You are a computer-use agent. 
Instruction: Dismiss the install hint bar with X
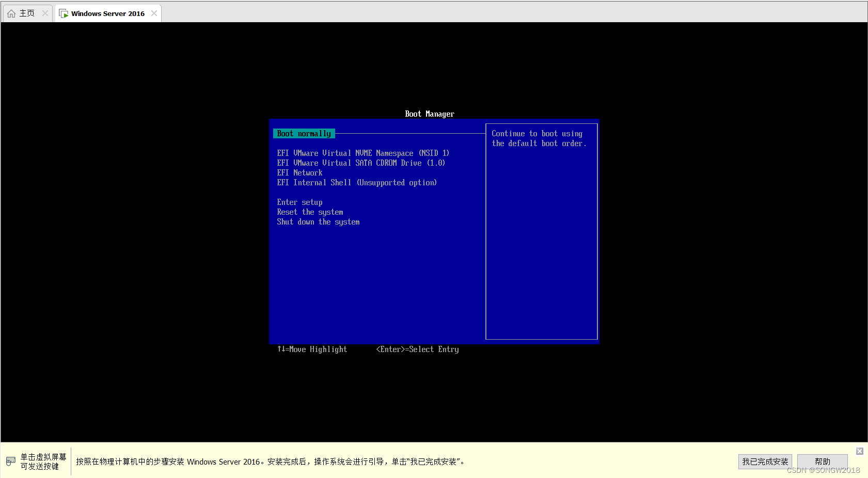tap(860, 451)
